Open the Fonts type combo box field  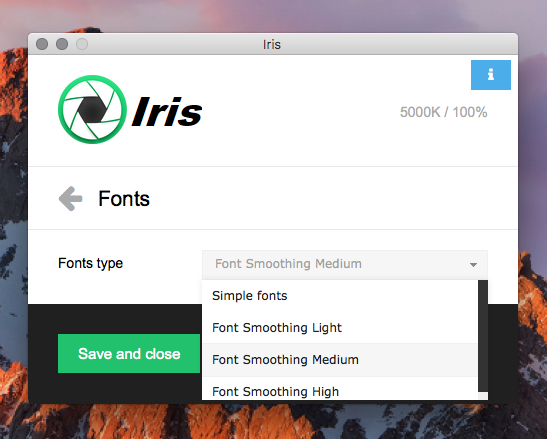345,264
